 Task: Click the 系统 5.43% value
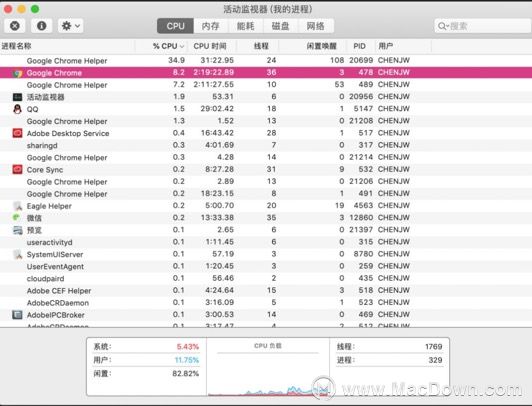[x=188, y=347]
